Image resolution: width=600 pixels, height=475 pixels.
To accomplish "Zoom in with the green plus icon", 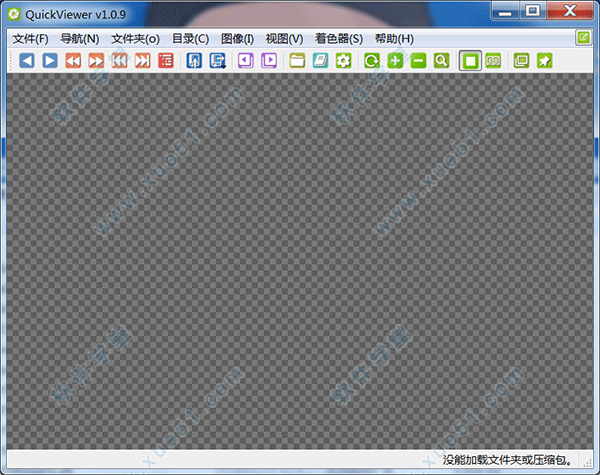I will [395, 62].
